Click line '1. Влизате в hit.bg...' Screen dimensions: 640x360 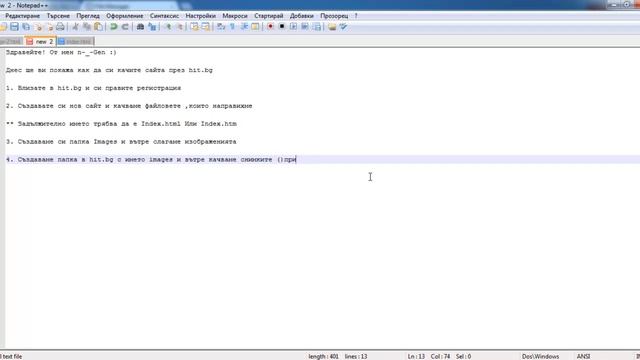(93, 88)
